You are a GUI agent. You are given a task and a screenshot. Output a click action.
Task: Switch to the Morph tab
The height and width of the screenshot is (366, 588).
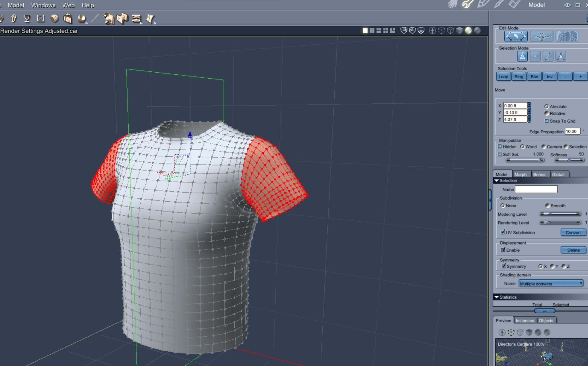click(x=520, y=174)
